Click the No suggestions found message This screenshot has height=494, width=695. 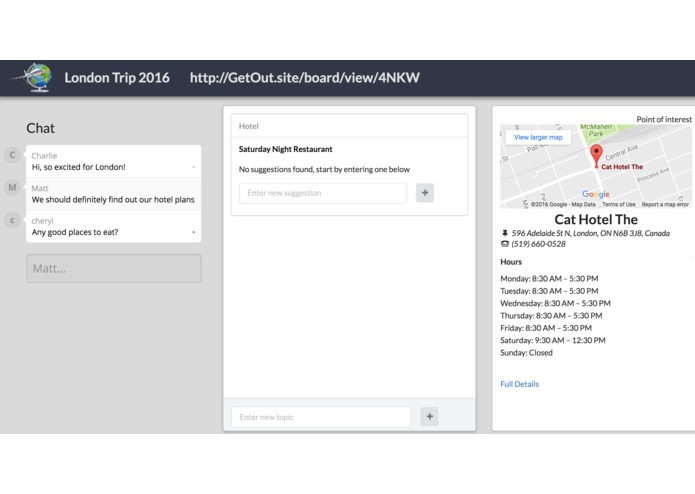coord(324,169)
